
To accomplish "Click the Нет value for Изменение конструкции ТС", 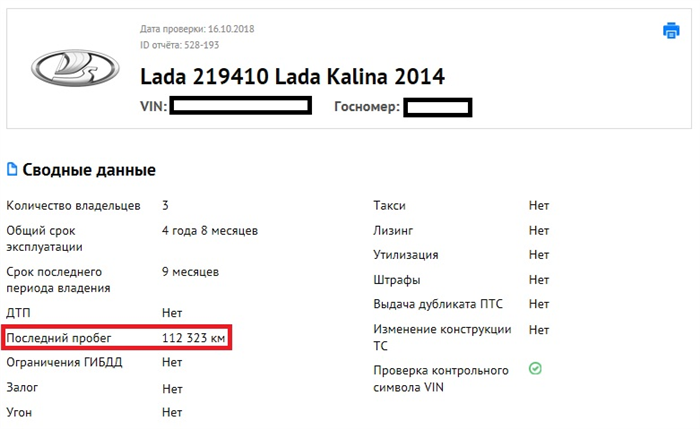I will (539, 329).
